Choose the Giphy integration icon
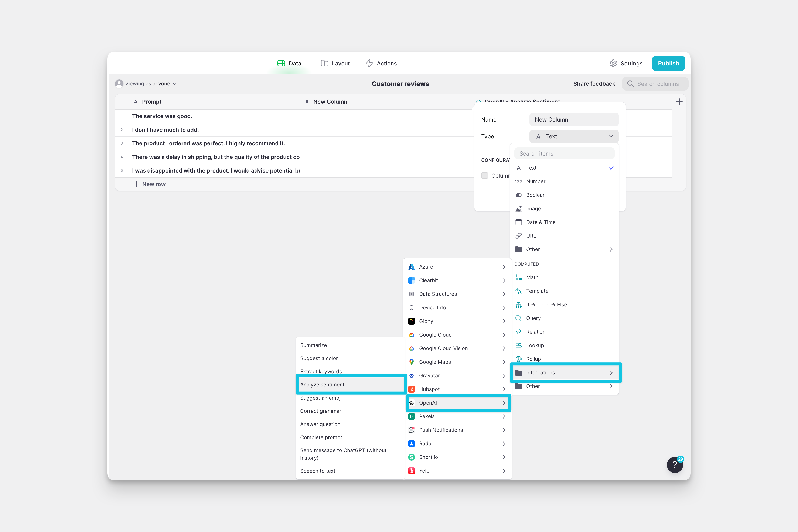The height and width of the screenshot is (532, 798). [x=411, y=321]
